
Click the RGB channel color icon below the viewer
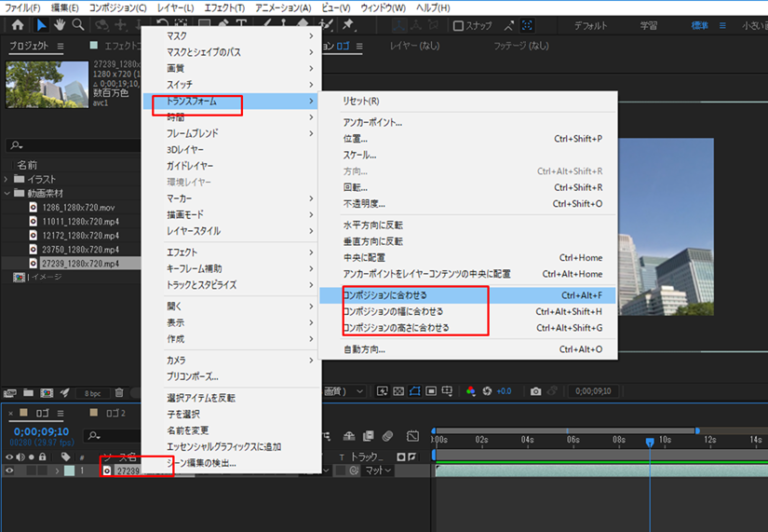pyautogui.click(x=471, y=391)
